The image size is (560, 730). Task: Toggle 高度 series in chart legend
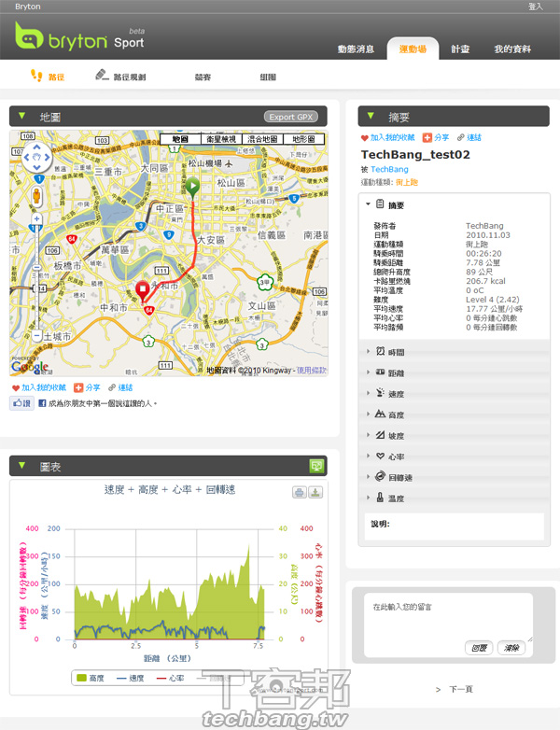pyautogui.click(x=91, y=678)
